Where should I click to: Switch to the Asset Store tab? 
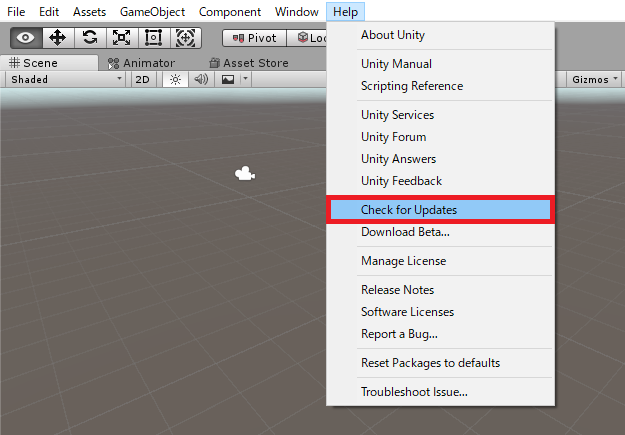click(x=249, y=63)
